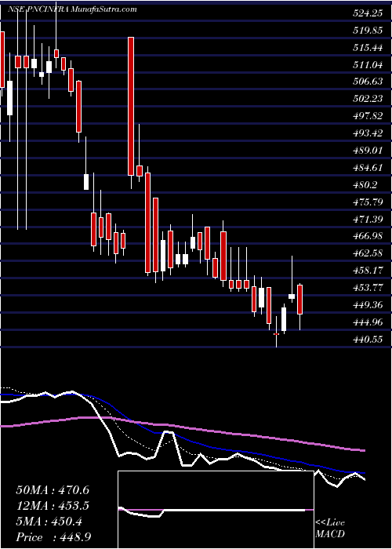Click the 497.82 price axis label
The width and height of the screenshot is (392, 549).
click(x=367, y=116)
